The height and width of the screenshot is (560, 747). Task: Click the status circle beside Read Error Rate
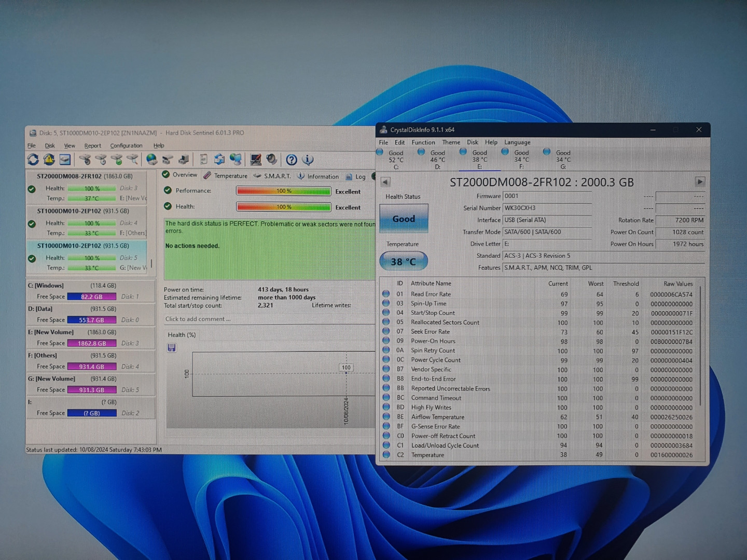386,294
